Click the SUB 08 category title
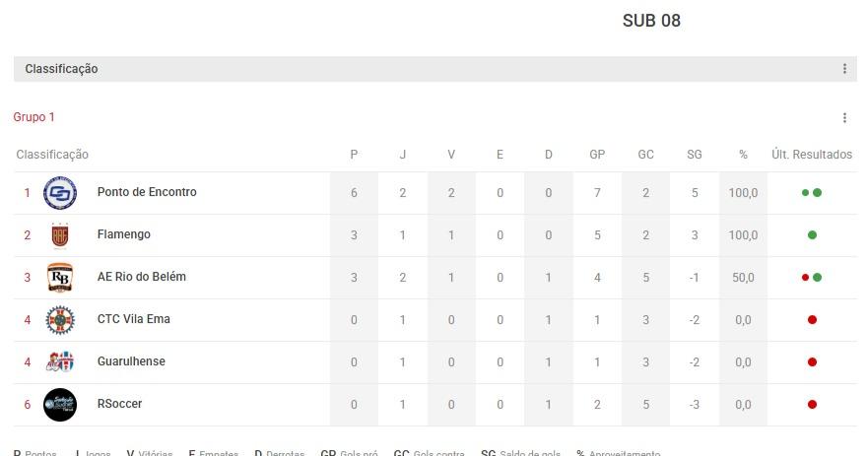 click(651, 21)
